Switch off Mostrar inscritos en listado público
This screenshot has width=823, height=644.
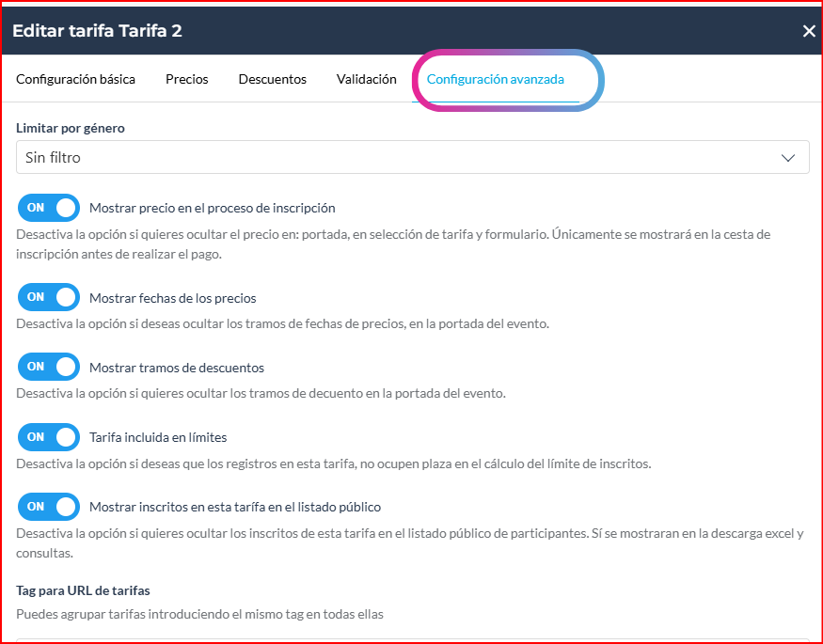coord(49,507)
